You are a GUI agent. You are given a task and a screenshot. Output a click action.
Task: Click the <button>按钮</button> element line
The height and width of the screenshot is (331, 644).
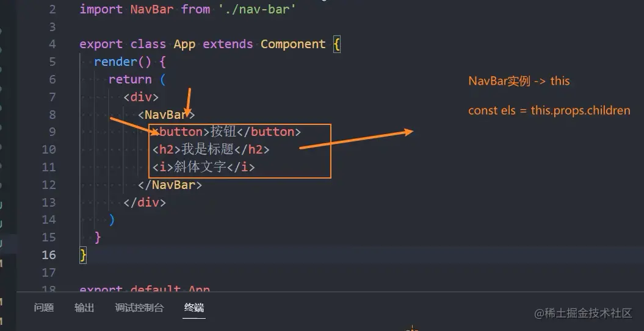[x=226, y=132]
